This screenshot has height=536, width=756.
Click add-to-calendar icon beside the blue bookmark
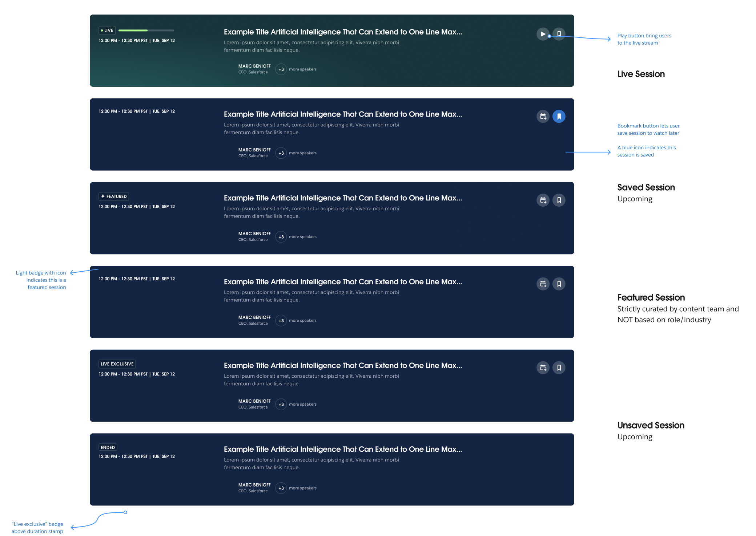[x=543, y=116]
